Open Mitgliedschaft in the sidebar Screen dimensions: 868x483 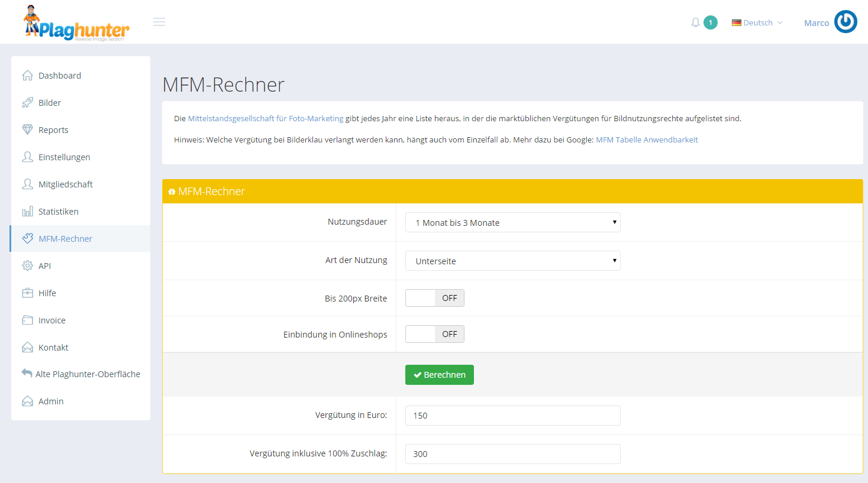(80, 184)
